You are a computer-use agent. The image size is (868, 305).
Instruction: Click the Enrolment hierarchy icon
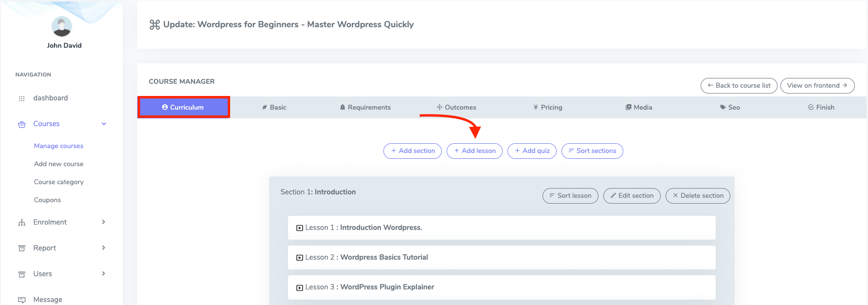click(x=21, y=223)
